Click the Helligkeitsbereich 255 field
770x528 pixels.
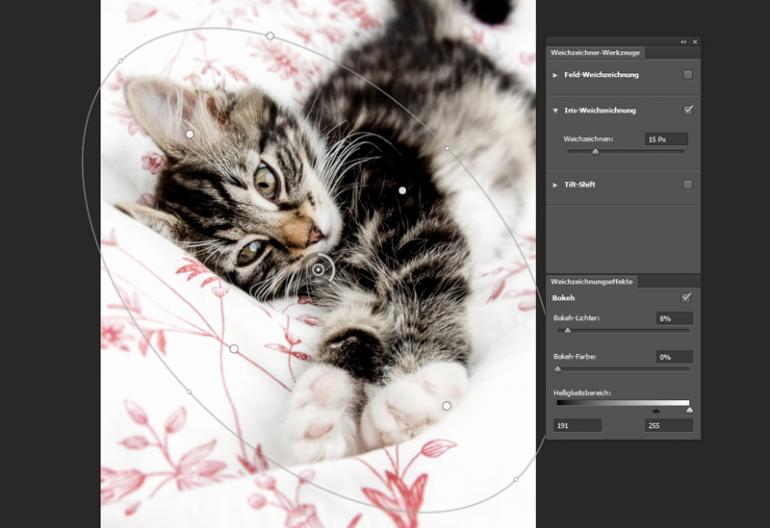pyautogui.click(x=669, y=425)
